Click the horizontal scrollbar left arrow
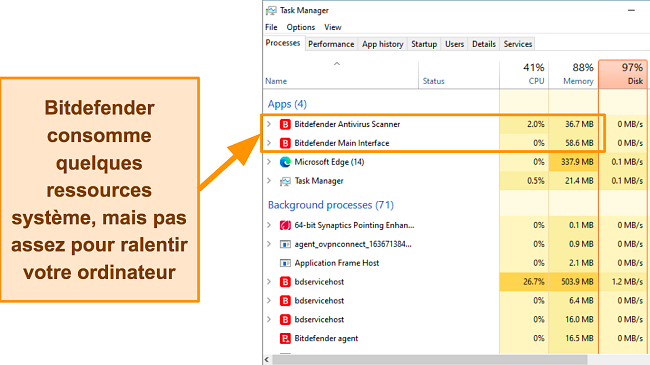Screen dimensions: 650x365 pyautogui.click(x=267, y=360)
